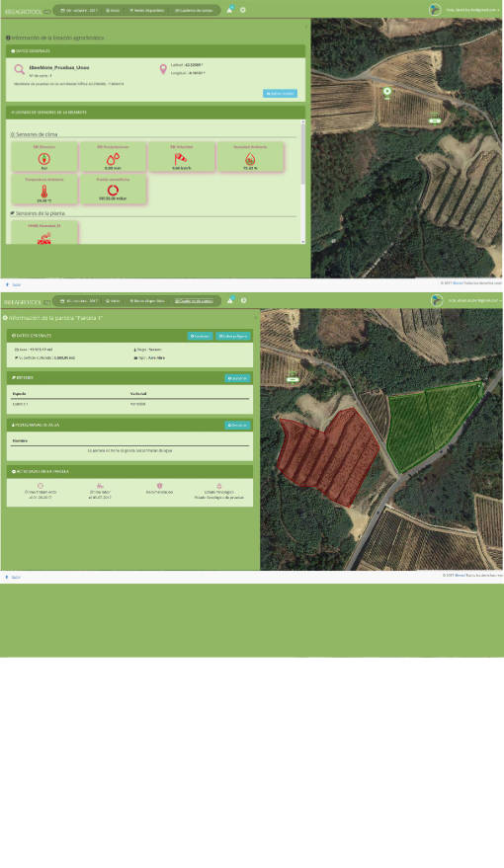Click the tractor last labor icon
This screenshot has height=868, width=504.
tap(100, 486)
